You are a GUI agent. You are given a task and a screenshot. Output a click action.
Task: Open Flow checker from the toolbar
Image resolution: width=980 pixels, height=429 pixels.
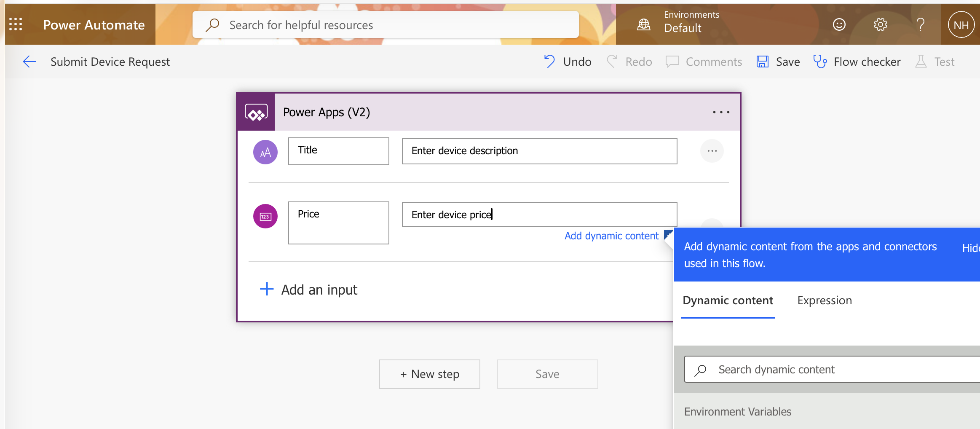point(867,62)
